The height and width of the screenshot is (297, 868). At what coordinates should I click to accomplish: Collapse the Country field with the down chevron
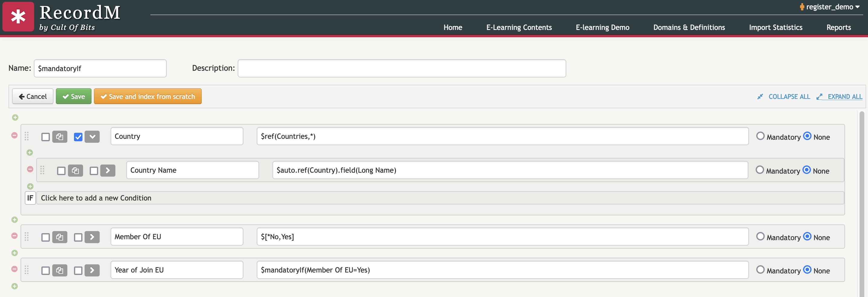pos(92,137)
